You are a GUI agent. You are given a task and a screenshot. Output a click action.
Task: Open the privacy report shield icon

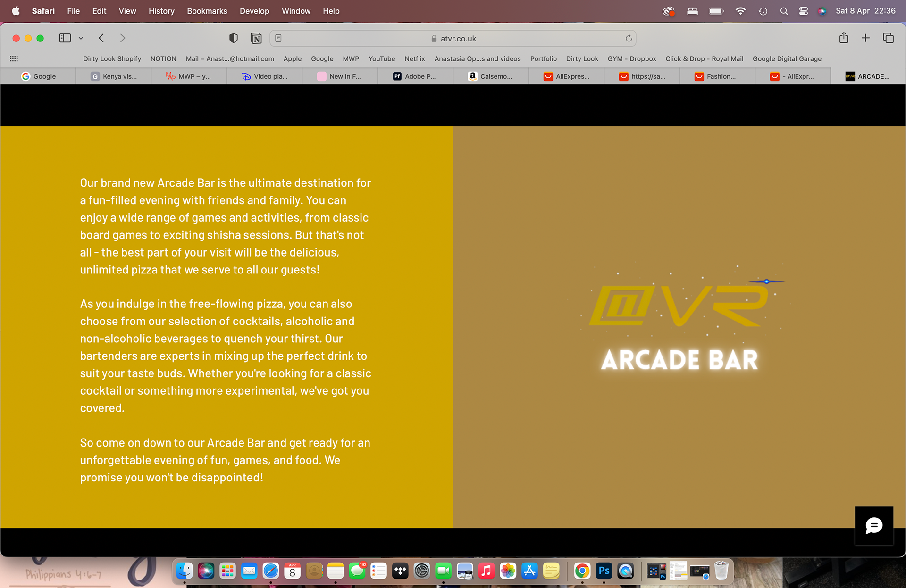(x=233, y=38)
